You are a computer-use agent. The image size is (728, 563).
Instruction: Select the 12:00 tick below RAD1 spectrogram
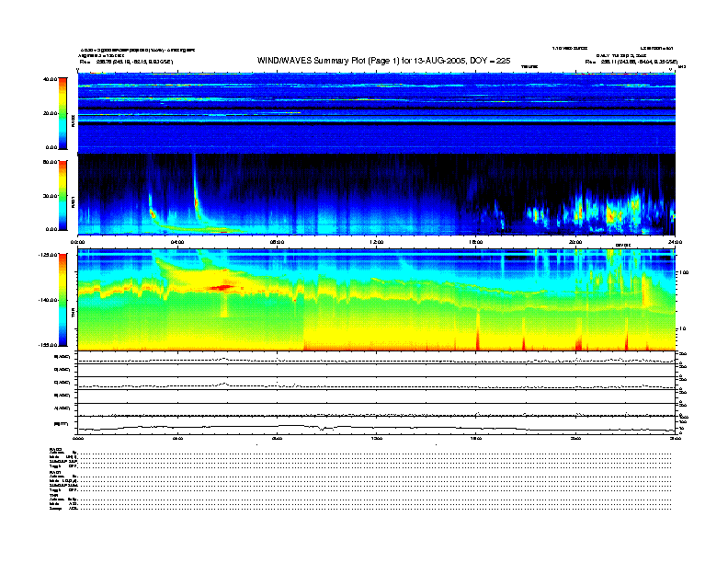[376, 242]
